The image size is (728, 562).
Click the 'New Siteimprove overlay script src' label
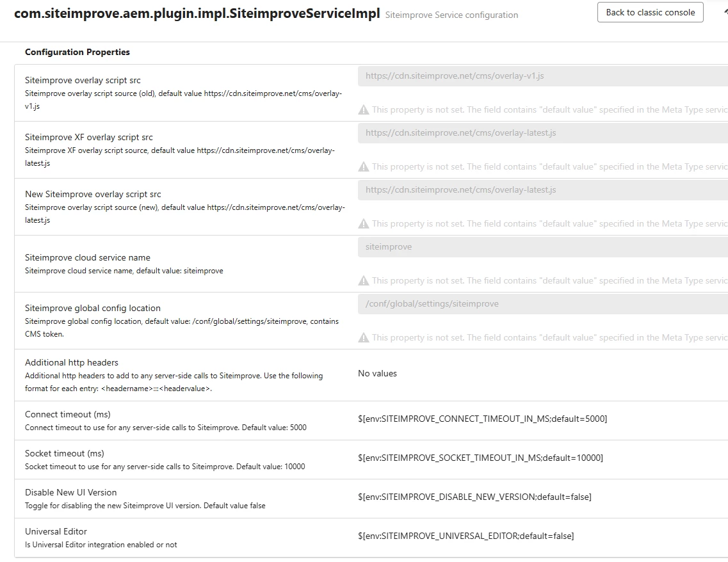(x=93, y=195)
